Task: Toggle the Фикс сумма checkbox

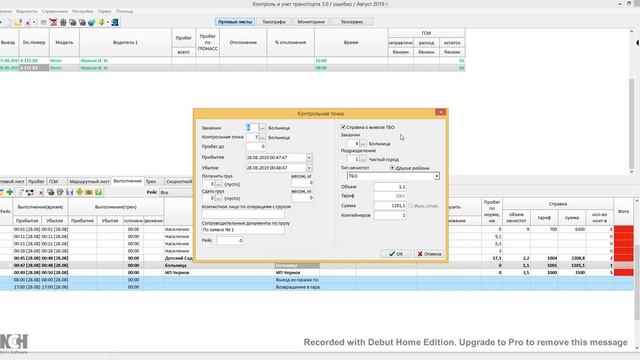Action: pos(411,206)
